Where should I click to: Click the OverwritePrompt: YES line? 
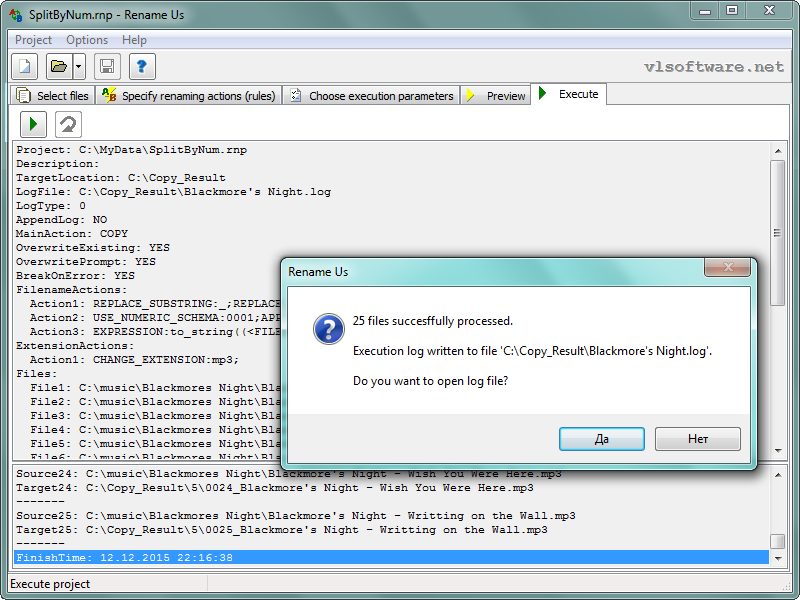pos(86,262)
